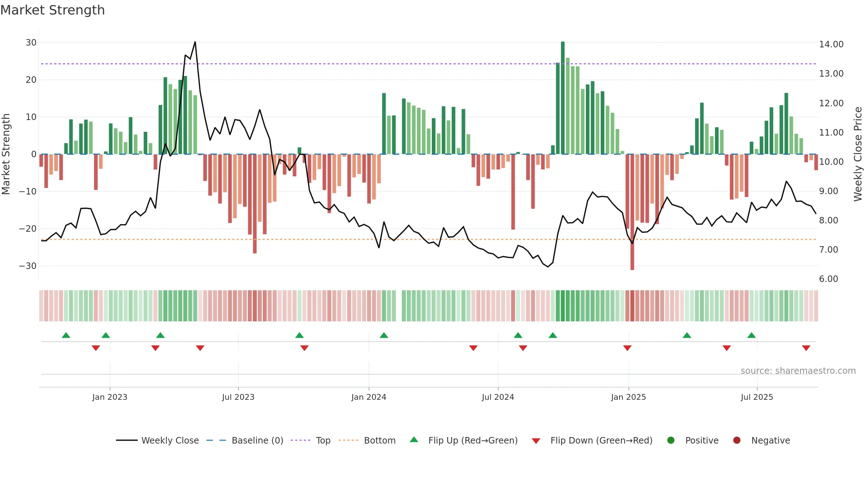868x488 pixels.
Task: Click the Jul 2024 x-axis label
Action: click(498, 397)
